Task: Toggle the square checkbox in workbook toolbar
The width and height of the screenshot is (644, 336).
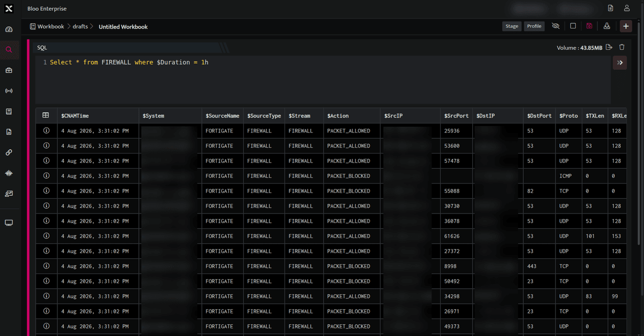Action: click(573, 26)
